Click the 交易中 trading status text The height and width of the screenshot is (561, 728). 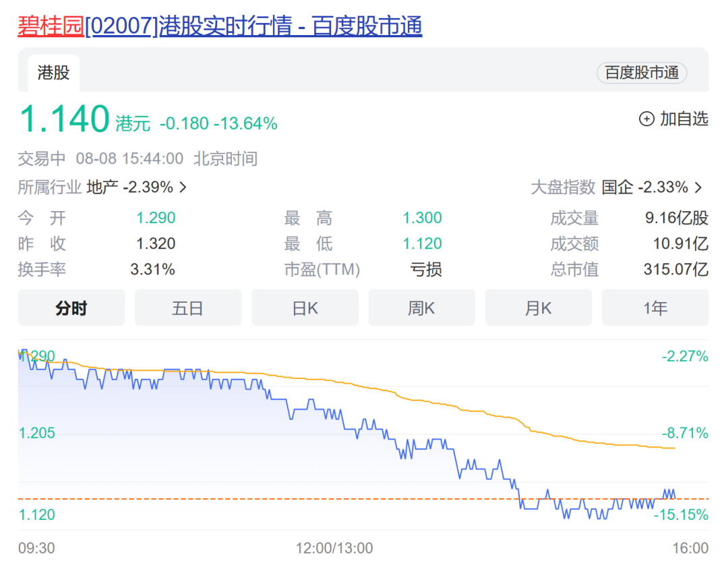point(42,159)
